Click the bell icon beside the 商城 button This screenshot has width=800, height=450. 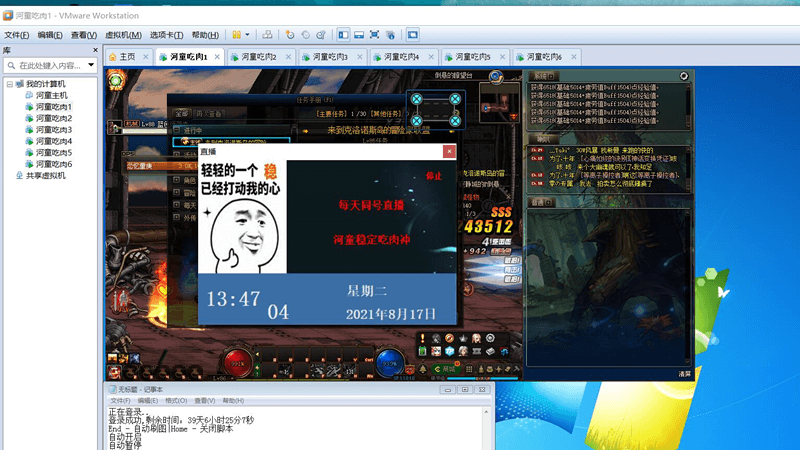tap(423, 369)
